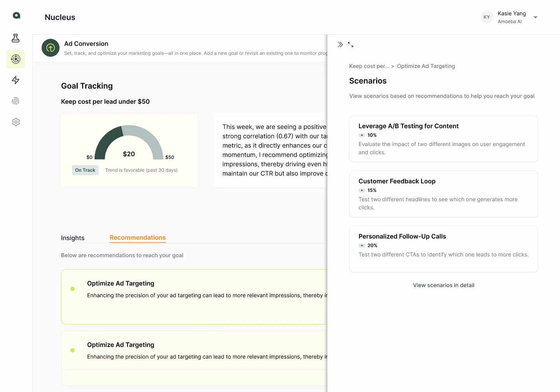Click the weekly insight summary text card
560x392 pixels.
[270, 150]
